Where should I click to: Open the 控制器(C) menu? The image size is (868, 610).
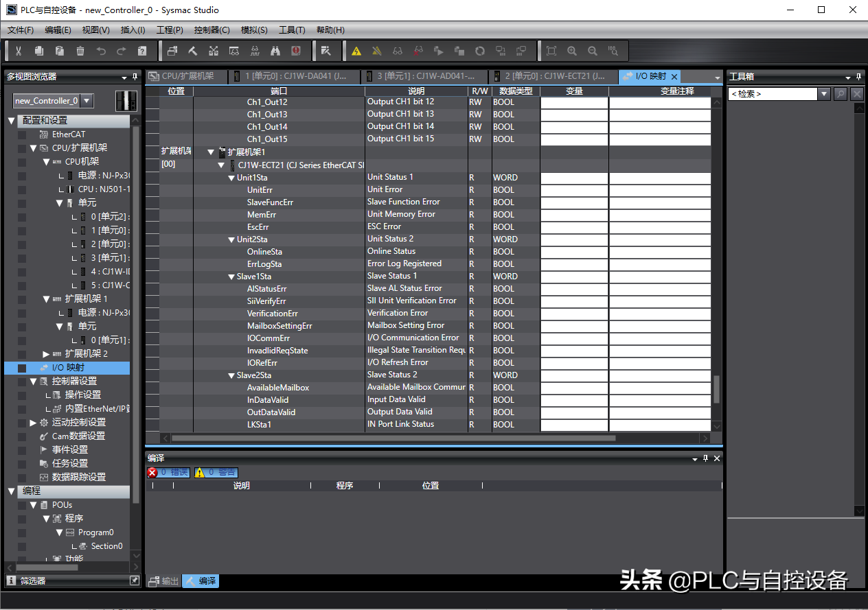tap(212, 30)
